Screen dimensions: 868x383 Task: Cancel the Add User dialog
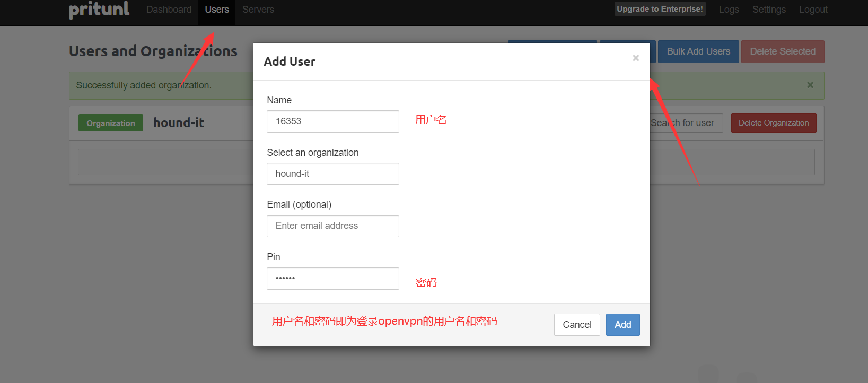point(577,325)
